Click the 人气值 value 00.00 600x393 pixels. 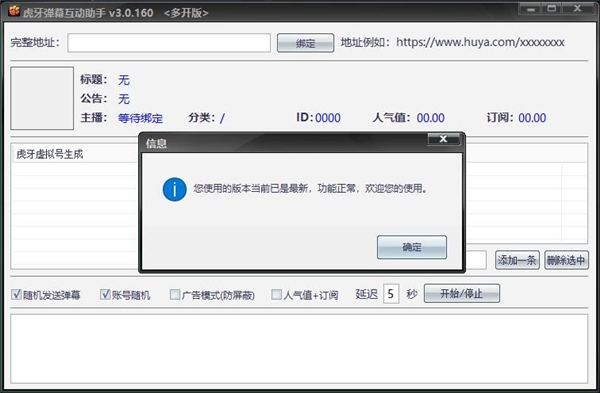pyautogui.click(x=430, y=118)
